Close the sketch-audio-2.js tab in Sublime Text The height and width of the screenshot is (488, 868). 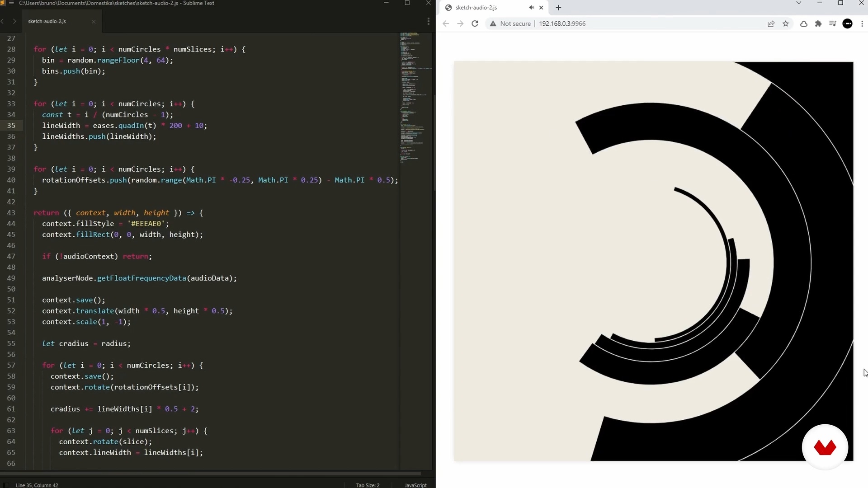click(x=94, y=21)
